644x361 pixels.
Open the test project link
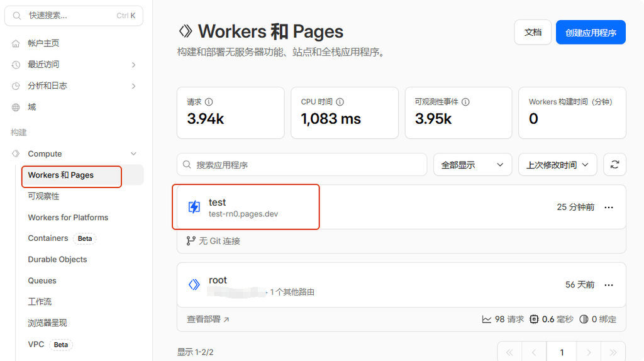[x=217, y=203]
